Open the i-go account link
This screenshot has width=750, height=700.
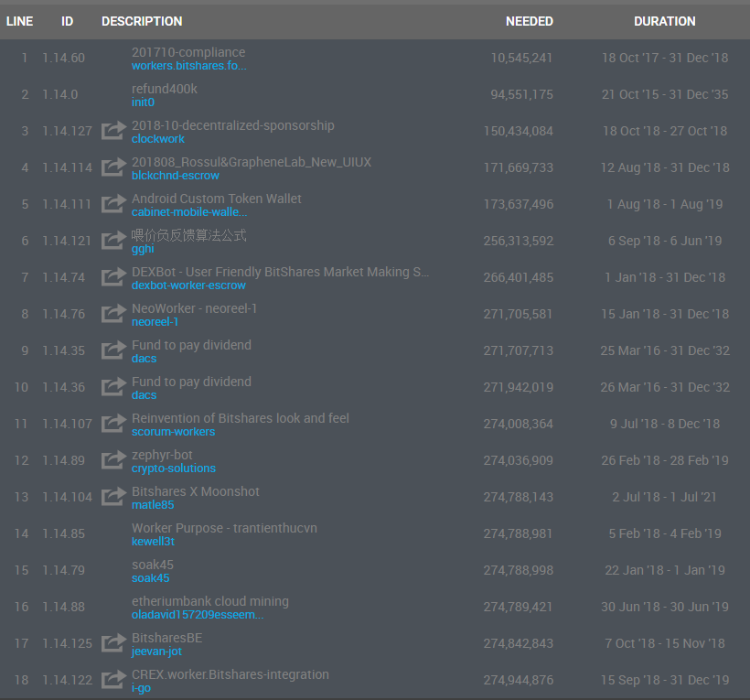point(141,688)
